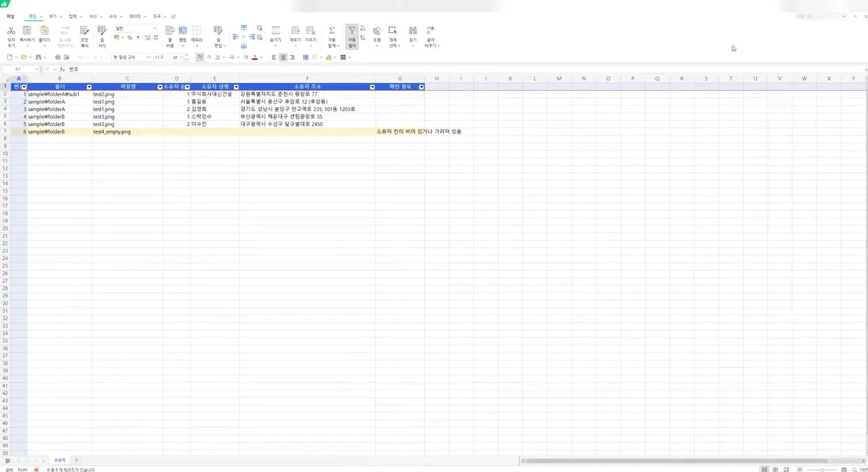The height and width of the screenshot is (472, 868).
Task: Open filter dropdown on 소유자 주소 header
Action: (372, 87)
